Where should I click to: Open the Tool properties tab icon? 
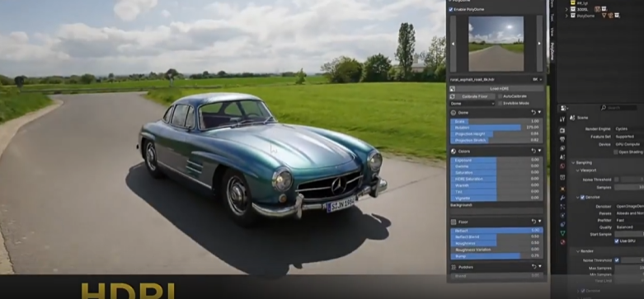pos(562,119)
